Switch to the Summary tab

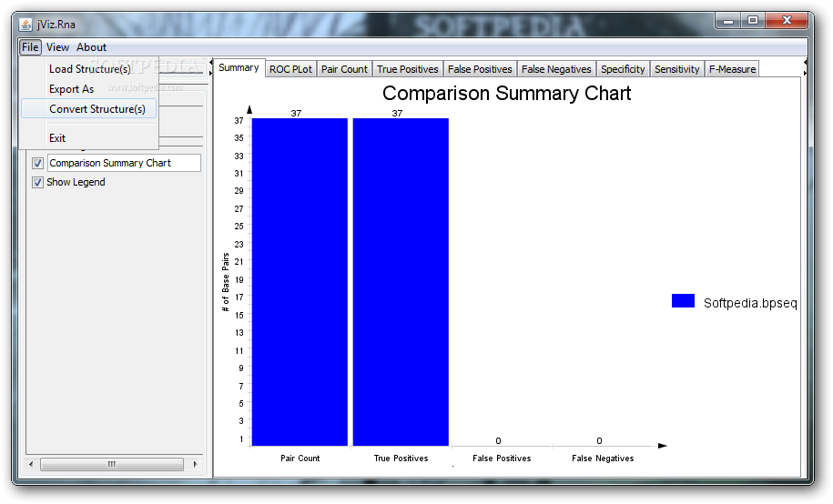239,68
